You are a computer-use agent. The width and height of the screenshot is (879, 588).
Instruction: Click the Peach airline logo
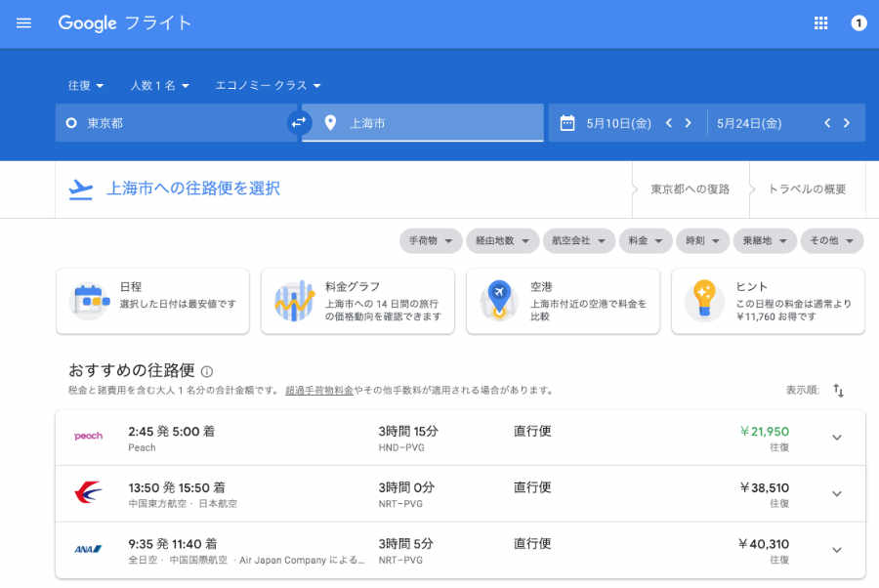tap(89, 436)
